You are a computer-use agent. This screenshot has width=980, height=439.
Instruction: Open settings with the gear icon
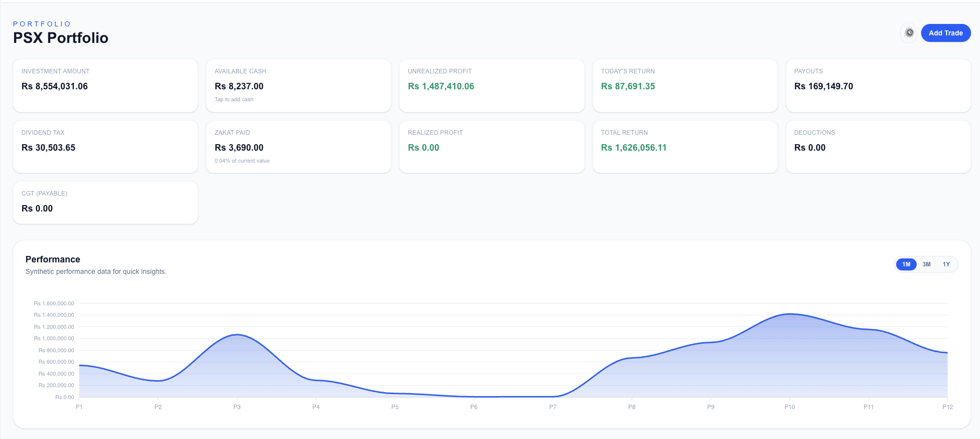[x=909, y=33]
